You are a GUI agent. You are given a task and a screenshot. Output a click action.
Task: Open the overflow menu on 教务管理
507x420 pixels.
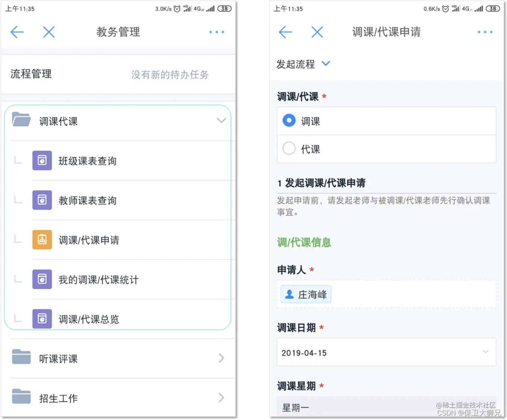(217, 32)
